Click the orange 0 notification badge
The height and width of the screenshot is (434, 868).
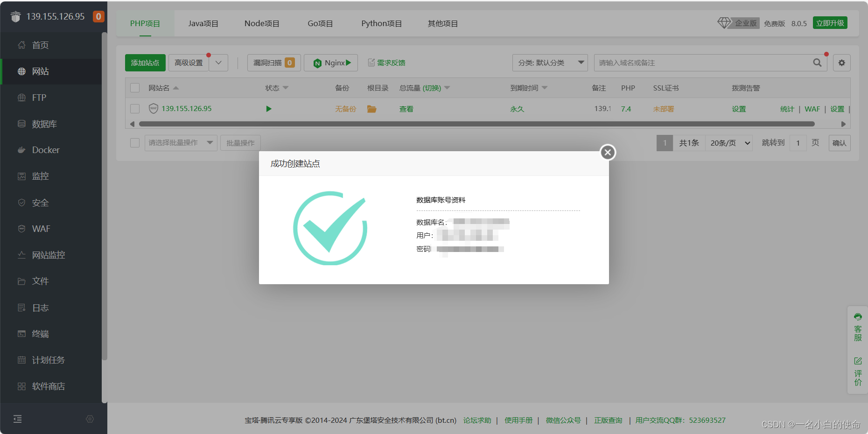(98, 16)
